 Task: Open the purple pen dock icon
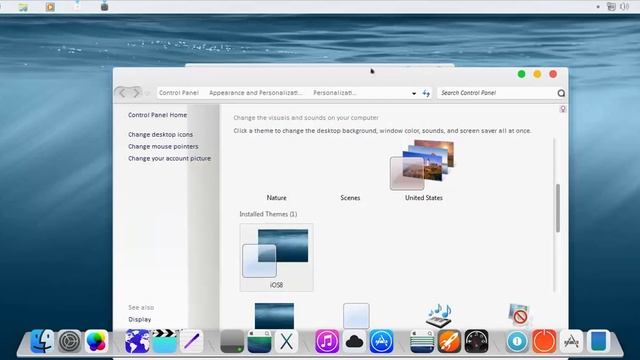191,341
